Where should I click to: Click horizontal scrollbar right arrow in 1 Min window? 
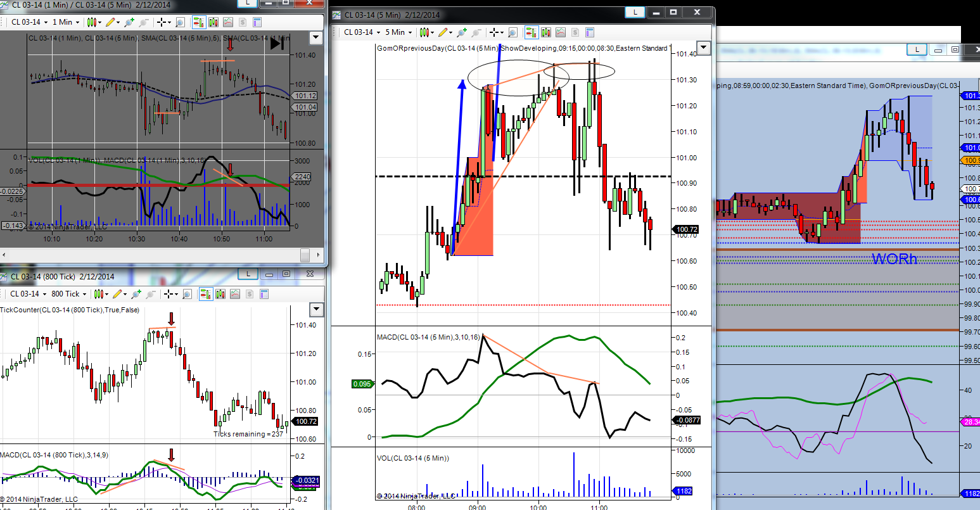pos(320,254)
